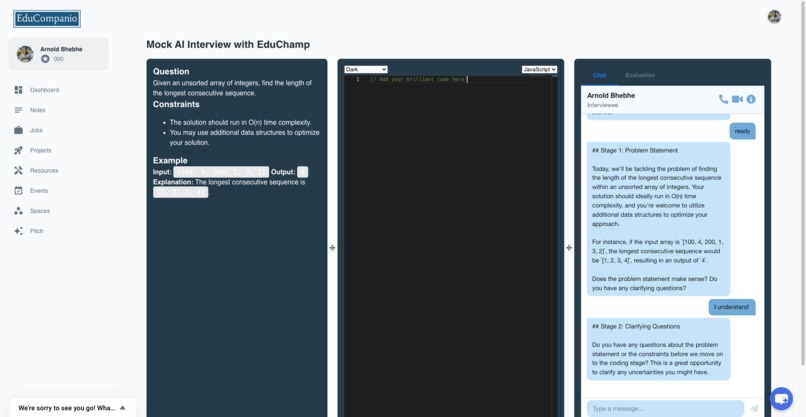Click the Jobs briefcase icon

click(x=19, y=130)
